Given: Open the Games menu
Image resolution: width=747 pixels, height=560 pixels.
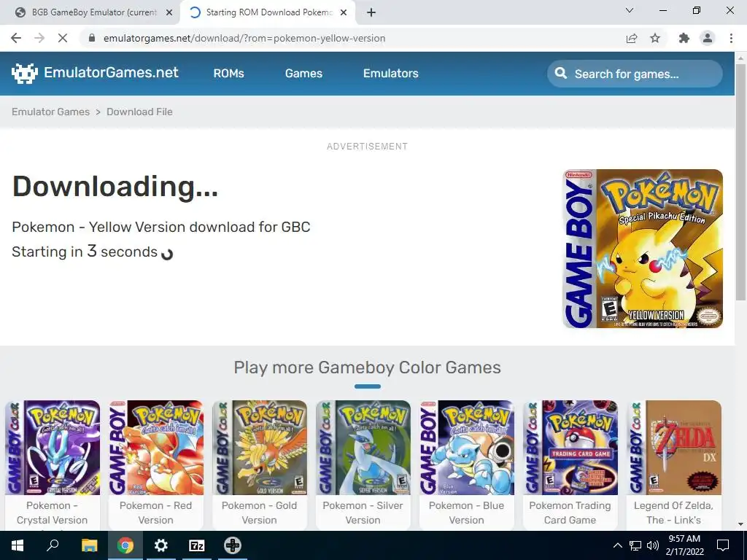Looking at the screenshot, I should pos(303,74).
